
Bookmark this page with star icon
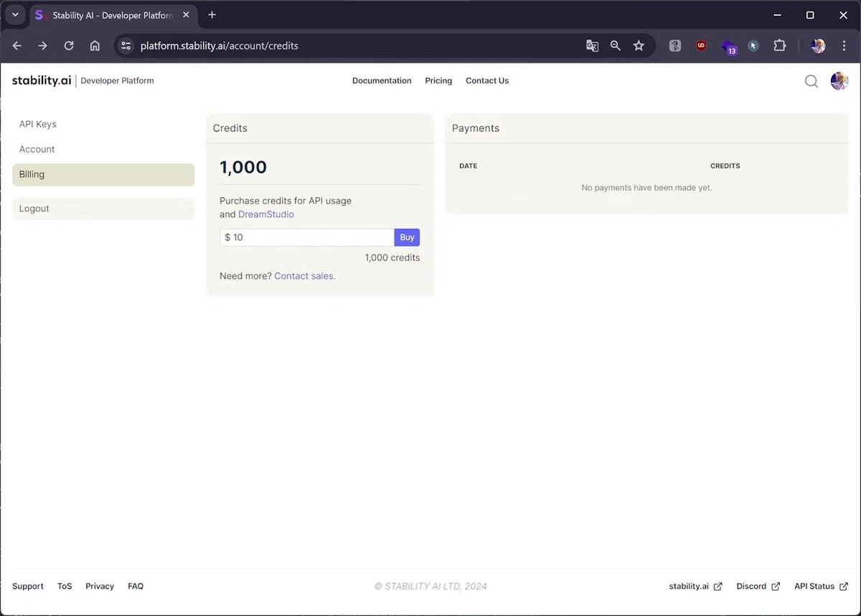pyautogui.click(x=639, y=45)
